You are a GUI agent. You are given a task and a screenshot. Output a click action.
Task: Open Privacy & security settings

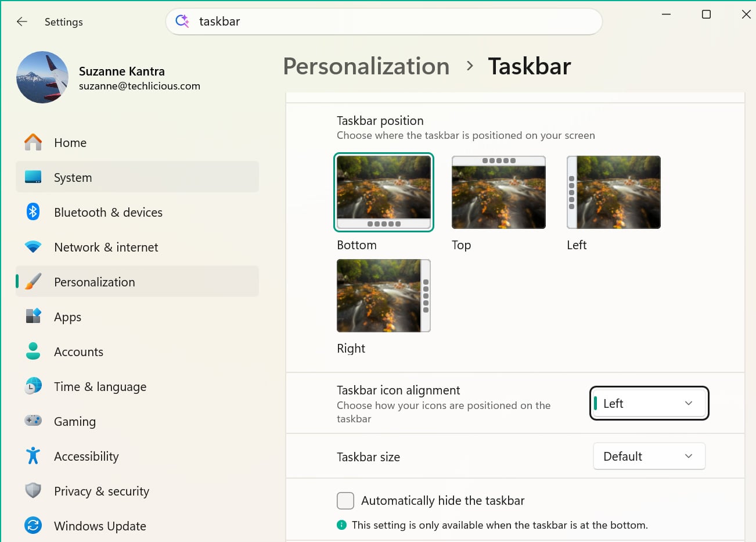click(138, 491)
